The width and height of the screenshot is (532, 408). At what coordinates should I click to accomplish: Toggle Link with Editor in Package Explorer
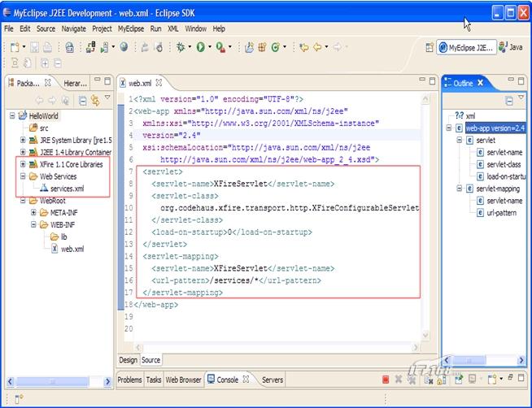pyautogui.click(x=95, y=100)
